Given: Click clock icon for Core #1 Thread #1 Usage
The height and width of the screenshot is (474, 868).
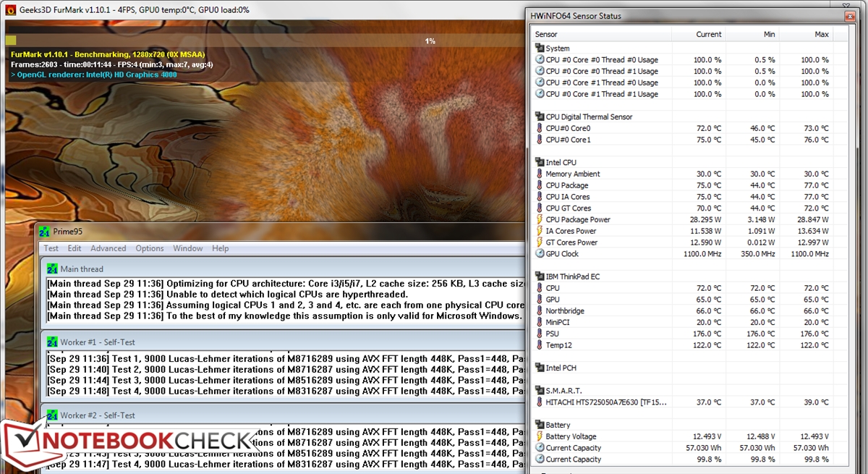Looking at the screenshot, I should (540, 94).
